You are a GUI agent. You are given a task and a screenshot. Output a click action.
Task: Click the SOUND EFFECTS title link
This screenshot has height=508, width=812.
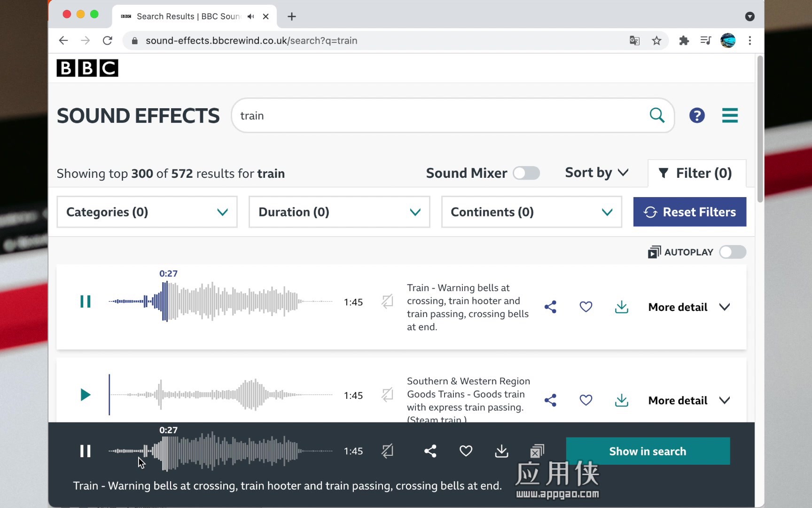tap(138, 116)
